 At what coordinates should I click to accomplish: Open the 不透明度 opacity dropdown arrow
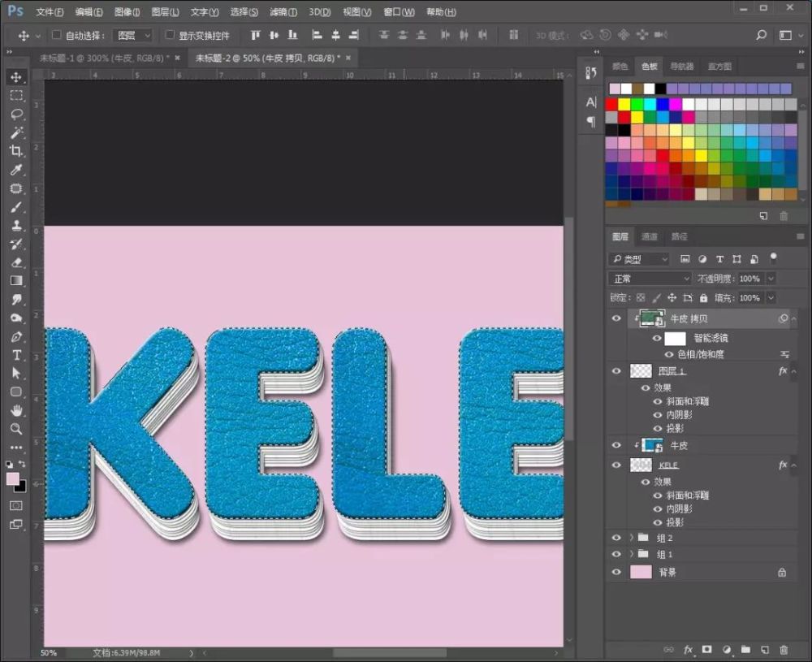click(x=771, y=279)
